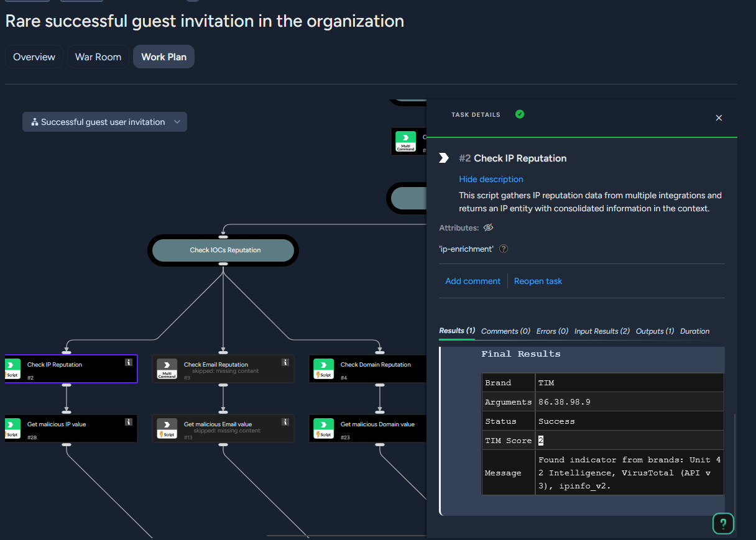Toggle the Attributes eye-slash visibility icon
The image size is (756, 540).
[488, 227]
